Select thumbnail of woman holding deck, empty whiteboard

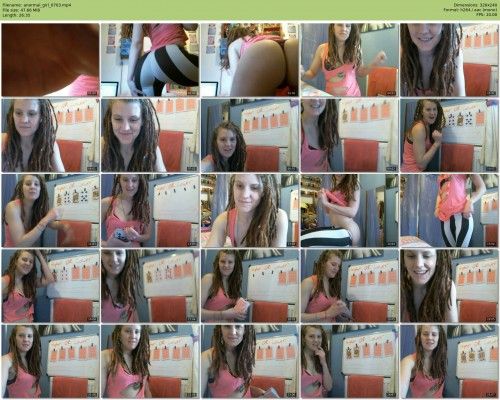tap(150, 211)
